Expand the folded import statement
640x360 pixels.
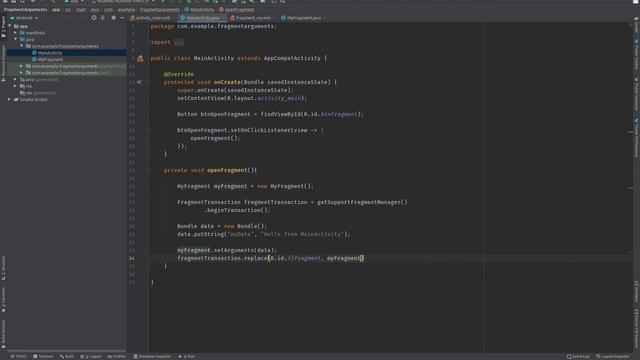pos(178,42)
